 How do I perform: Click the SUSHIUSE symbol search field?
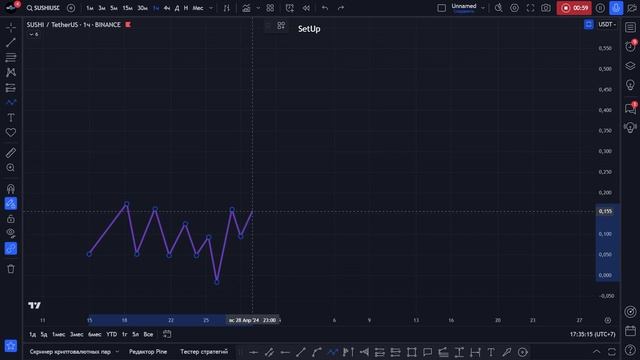pyautogui.click(x=43, y=8)
